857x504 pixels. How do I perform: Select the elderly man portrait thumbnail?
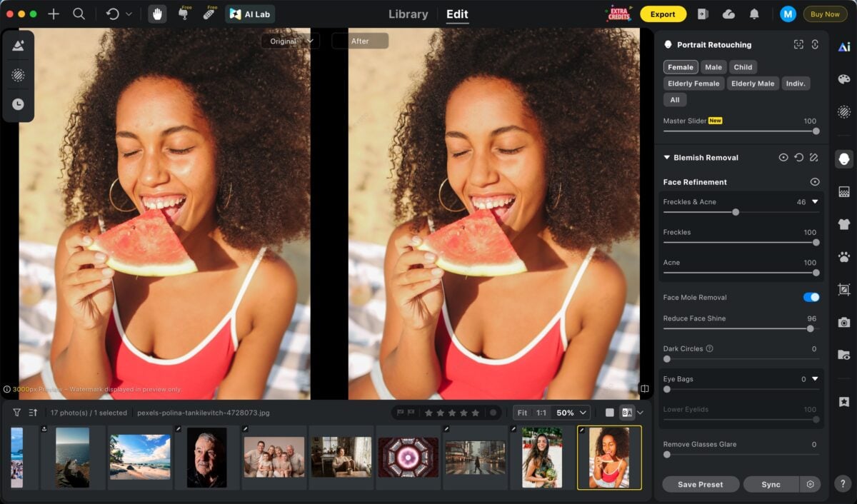click(x=206, y=458)
